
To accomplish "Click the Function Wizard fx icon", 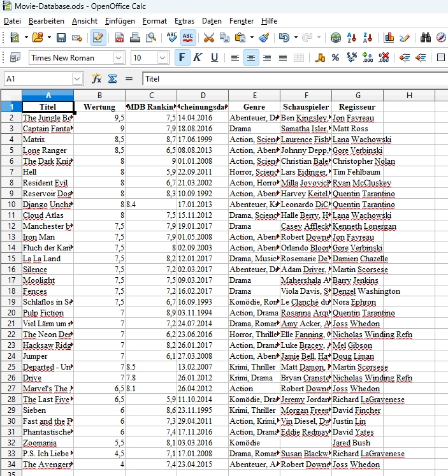I will 96,79.
